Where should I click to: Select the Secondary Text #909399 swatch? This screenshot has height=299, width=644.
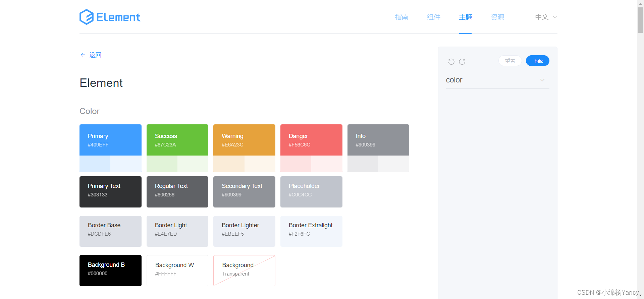[244, 192]
